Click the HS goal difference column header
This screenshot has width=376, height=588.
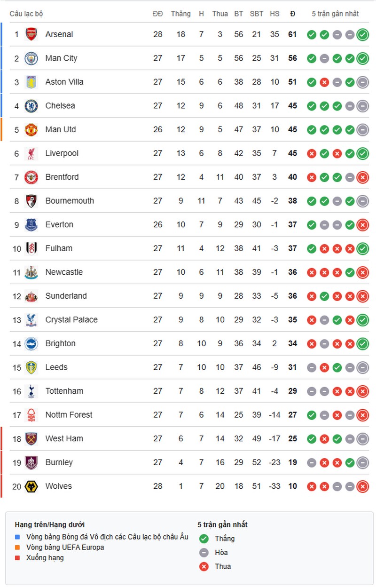click(274, 14)
